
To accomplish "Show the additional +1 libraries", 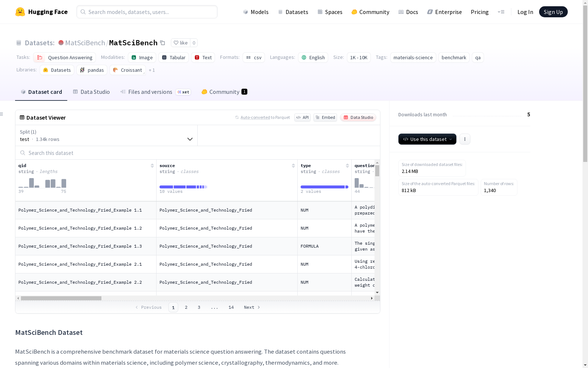I will pyautogui.click(x=152, y=70).
